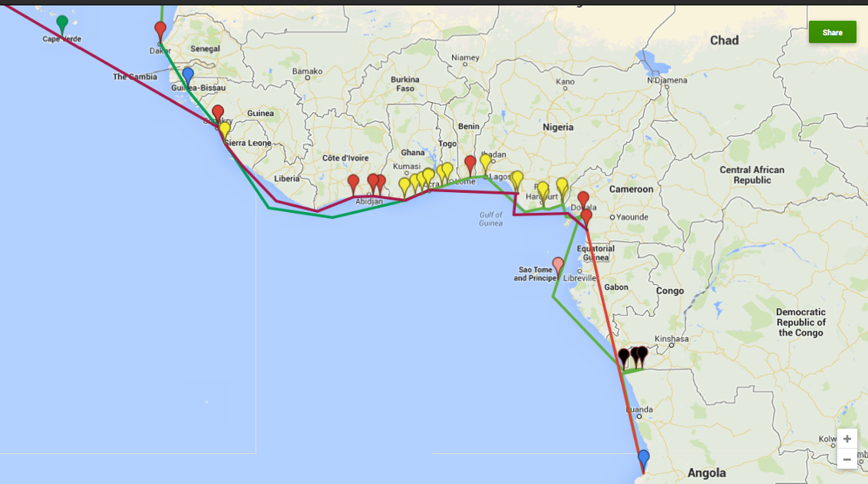Click the blue pin on Angola's coast
This screenshot has height=484, width=868.
644,458
